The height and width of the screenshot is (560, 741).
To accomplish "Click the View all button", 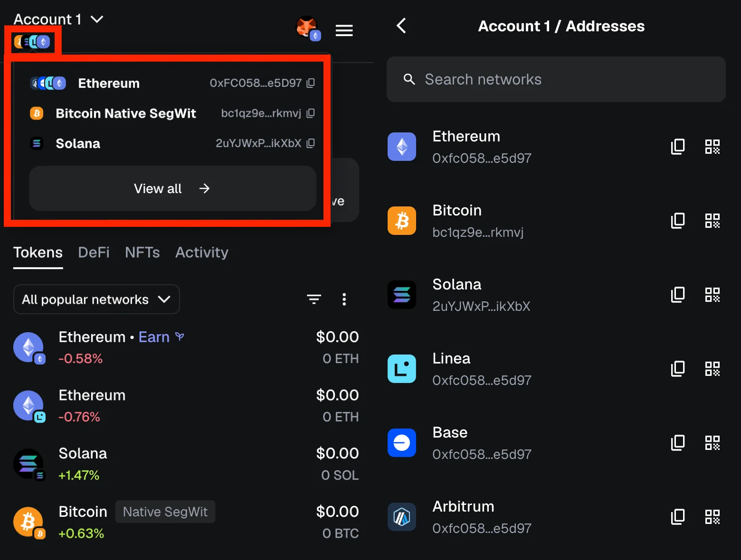I will (x=172, y=188).
